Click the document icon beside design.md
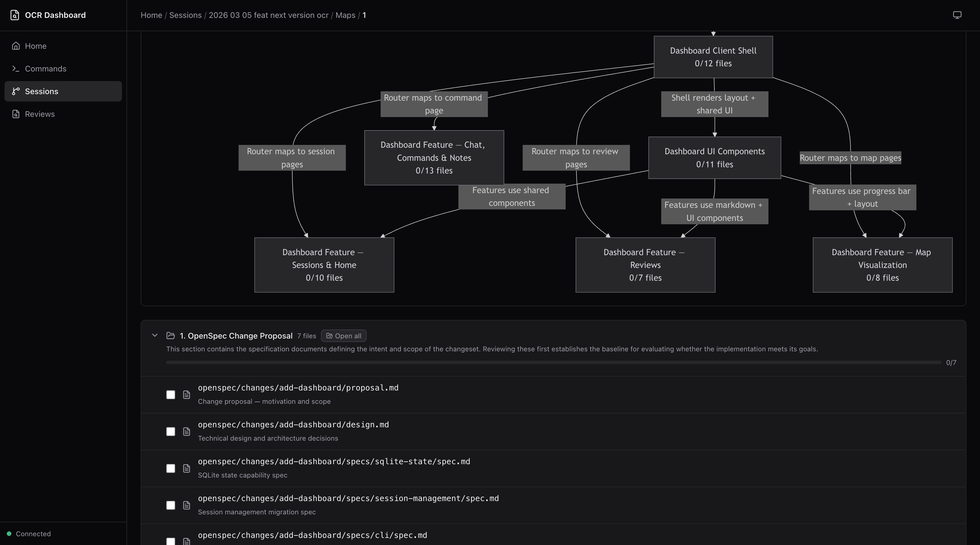The image size is (980, 545). coord(186,432)
